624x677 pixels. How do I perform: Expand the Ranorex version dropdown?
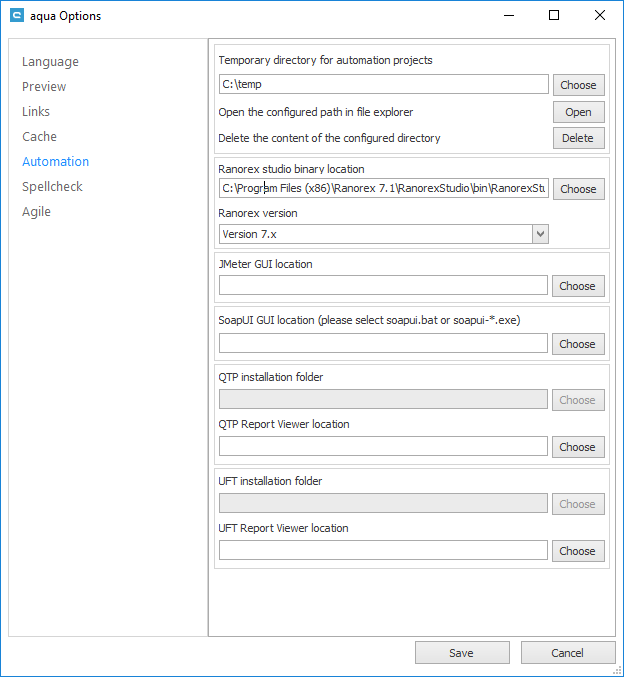540,234
